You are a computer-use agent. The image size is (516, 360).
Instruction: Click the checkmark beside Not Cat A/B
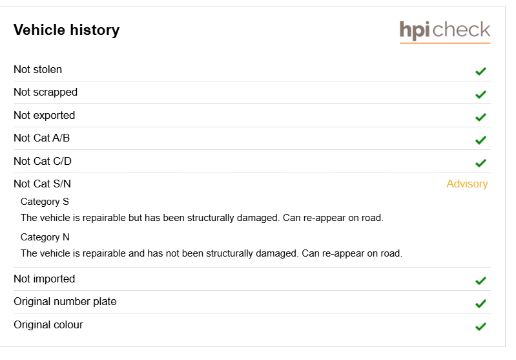[x=481, y=140]
